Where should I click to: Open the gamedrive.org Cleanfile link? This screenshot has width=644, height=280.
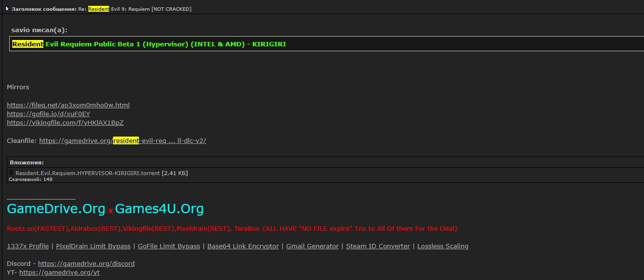point(122,140)
